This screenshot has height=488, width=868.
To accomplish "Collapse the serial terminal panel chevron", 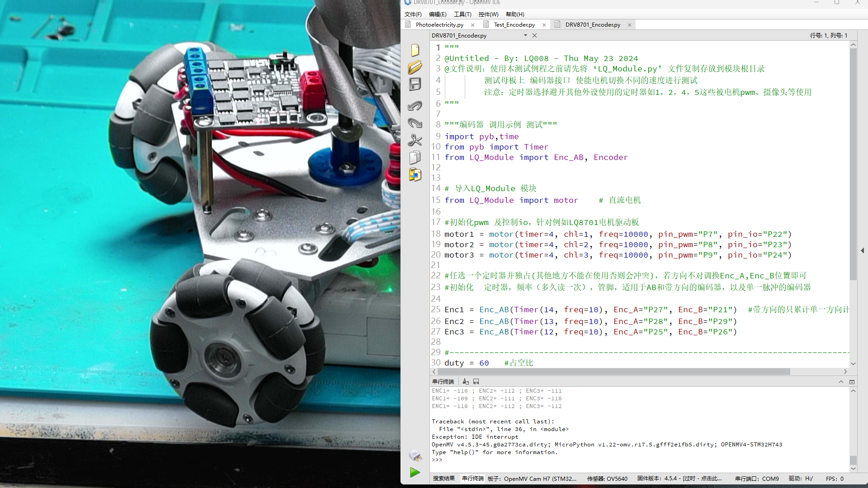I will 841,382.
